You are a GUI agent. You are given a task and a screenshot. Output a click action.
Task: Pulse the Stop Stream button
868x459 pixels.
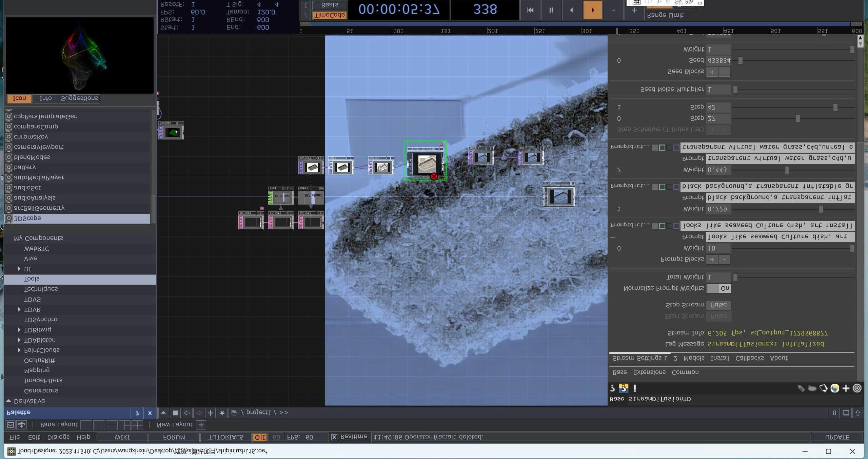click(718, 305)
